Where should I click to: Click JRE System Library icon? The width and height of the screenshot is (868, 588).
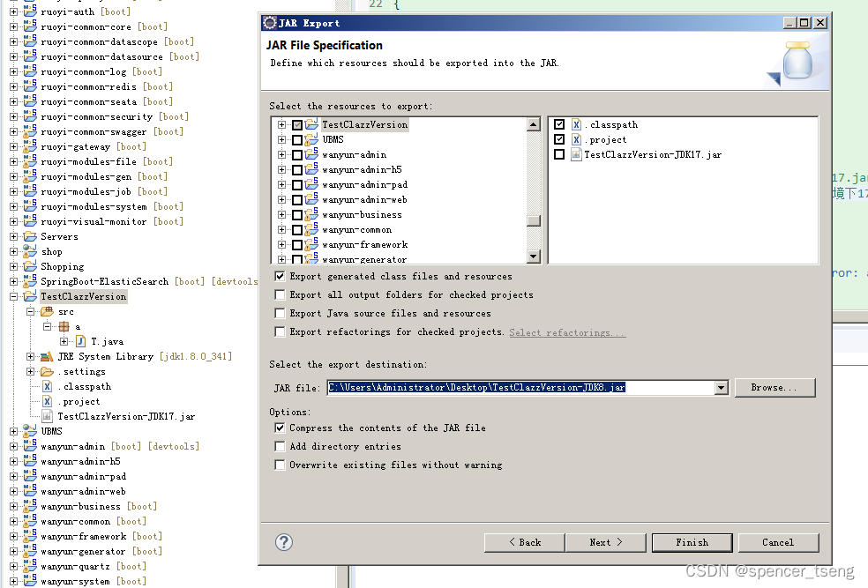pyautogui.click(x=47, y=356)
